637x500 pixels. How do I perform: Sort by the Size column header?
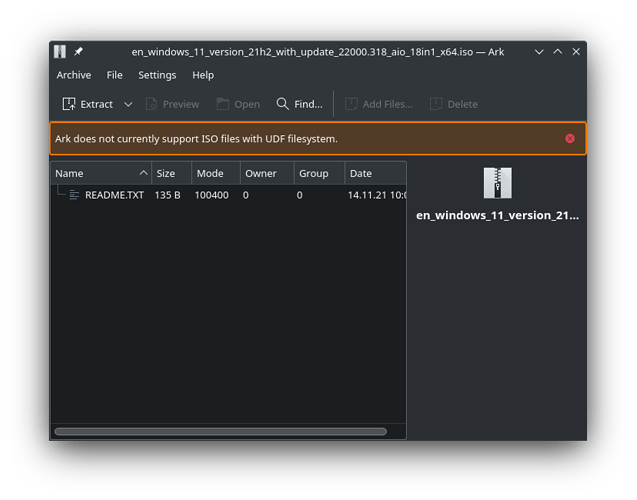point(171,173)
